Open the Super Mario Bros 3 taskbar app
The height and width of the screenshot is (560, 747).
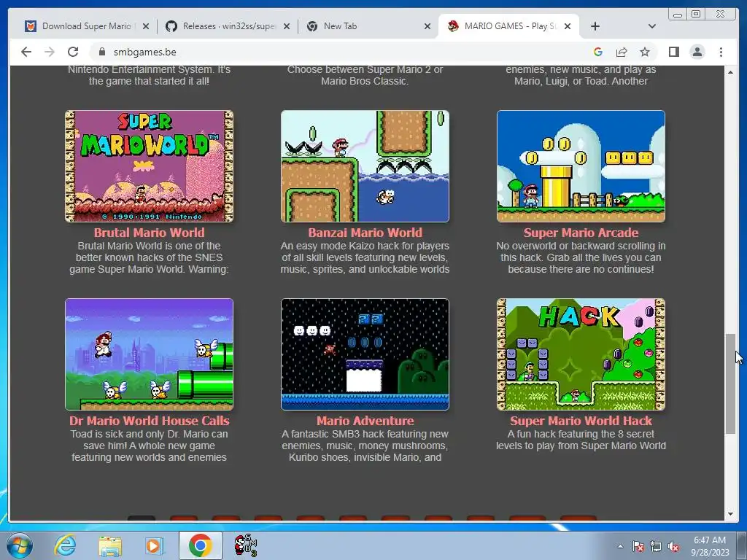[246, 545]
